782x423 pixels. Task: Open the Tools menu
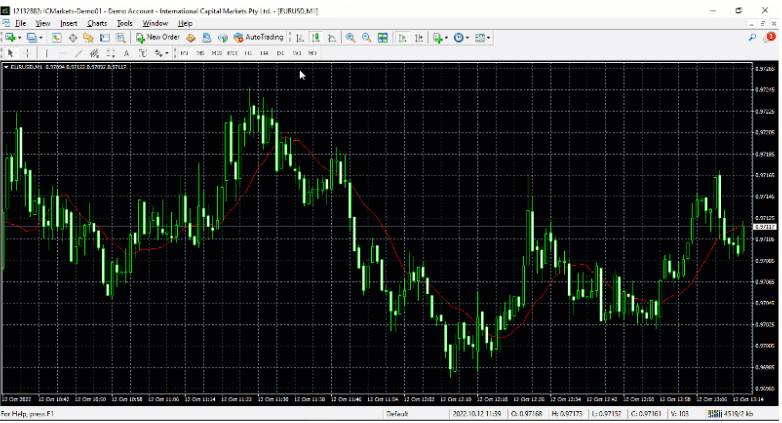pos(124,22)
